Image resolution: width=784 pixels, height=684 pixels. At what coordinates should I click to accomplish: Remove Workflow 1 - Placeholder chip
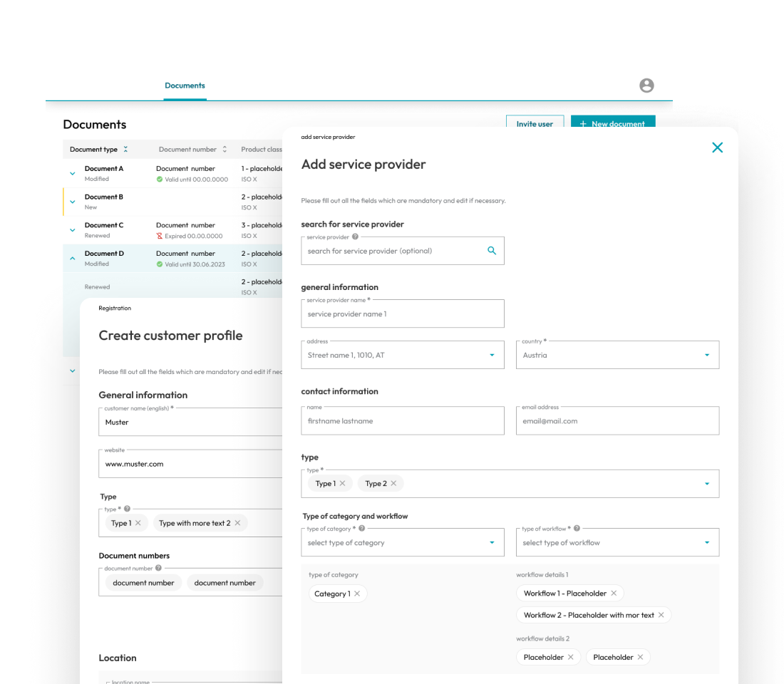pos(614,594)
